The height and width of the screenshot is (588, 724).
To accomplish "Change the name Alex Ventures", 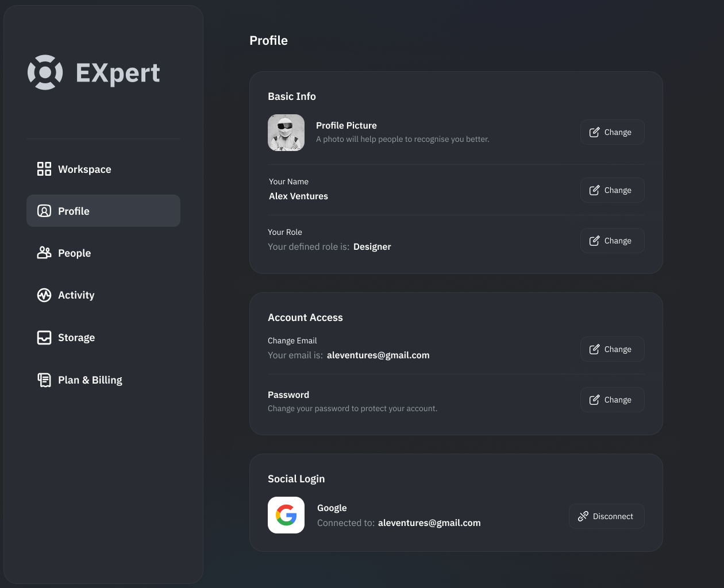I will [x=612, y=190].
